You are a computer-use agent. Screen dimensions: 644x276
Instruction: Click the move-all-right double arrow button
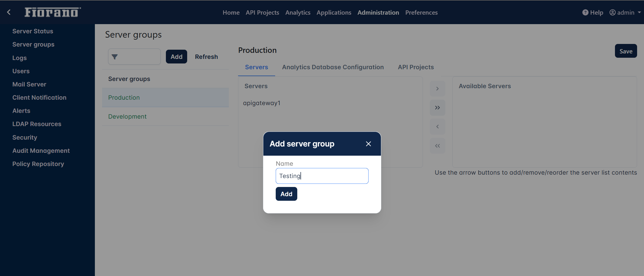click(x=437, y=108)
